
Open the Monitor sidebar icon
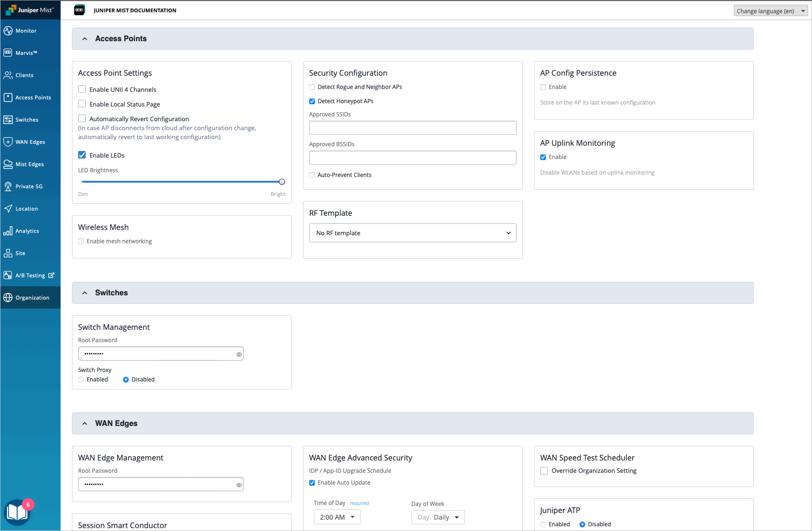(8, 31)
